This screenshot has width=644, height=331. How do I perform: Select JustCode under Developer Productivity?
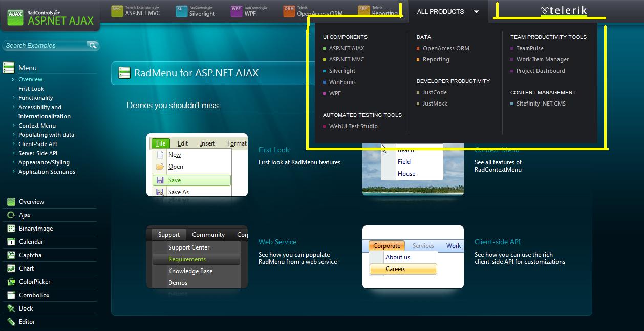435,92
